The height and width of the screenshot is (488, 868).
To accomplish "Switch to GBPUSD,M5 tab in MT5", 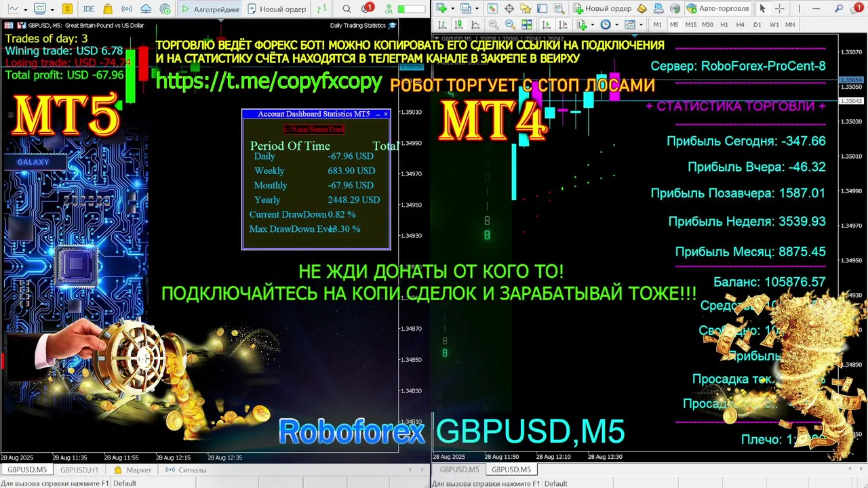I will pyautogui.click(x=26, y=470).
